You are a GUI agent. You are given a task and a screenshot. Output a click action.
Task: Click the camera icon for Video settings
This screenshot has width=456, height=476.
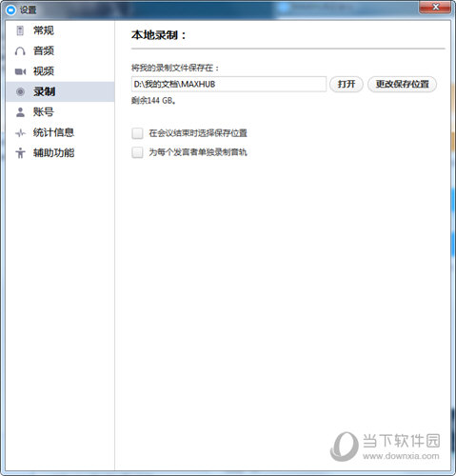(20, 71)
